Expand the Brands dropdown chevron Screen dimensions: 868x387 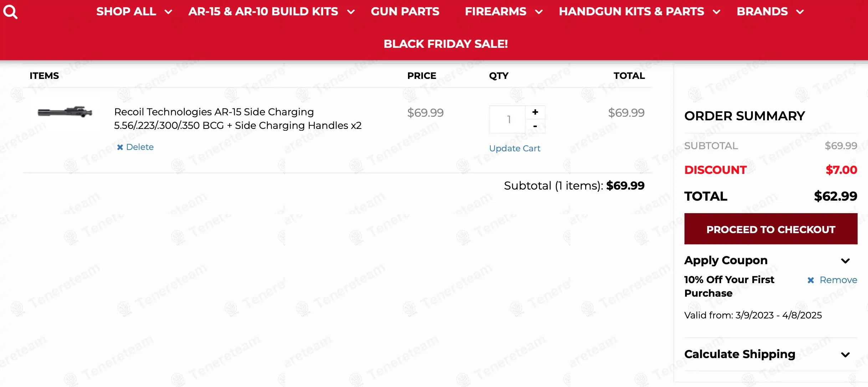800,12
